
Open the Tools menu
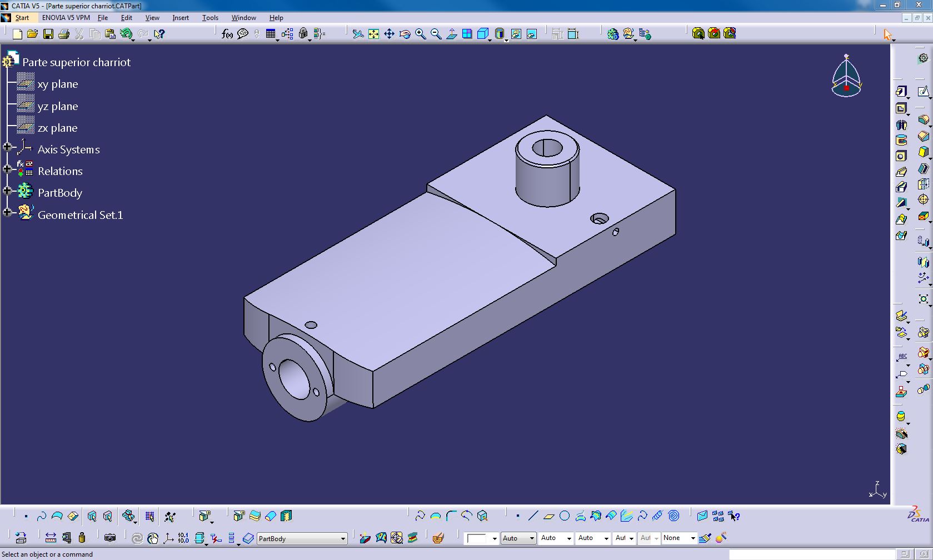pos(210,18)
